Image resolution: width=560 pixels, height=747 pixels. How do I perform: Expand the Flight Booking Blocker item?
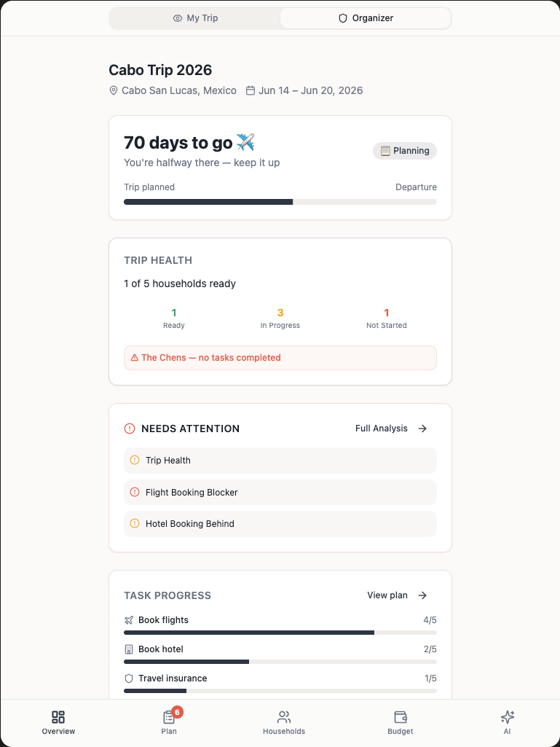[280, 493]
